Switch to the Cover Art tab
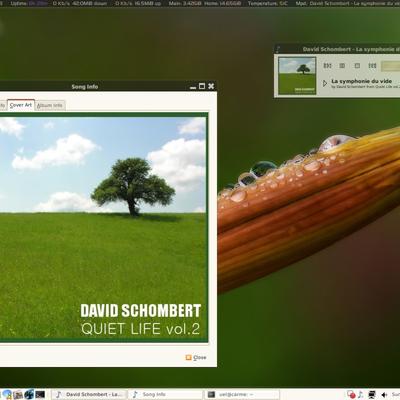 pyautogui.click(x=21, y=105)
